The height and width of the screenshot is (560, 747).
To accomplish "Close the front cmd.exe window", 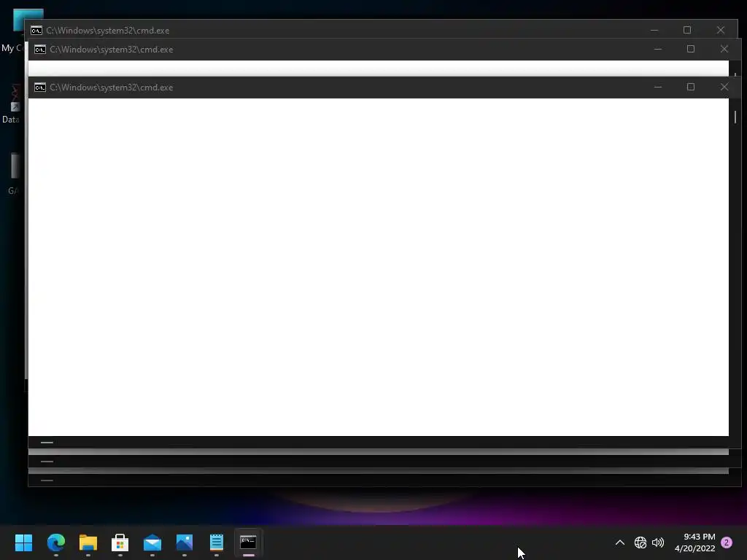I will click(x=724, y=87).
